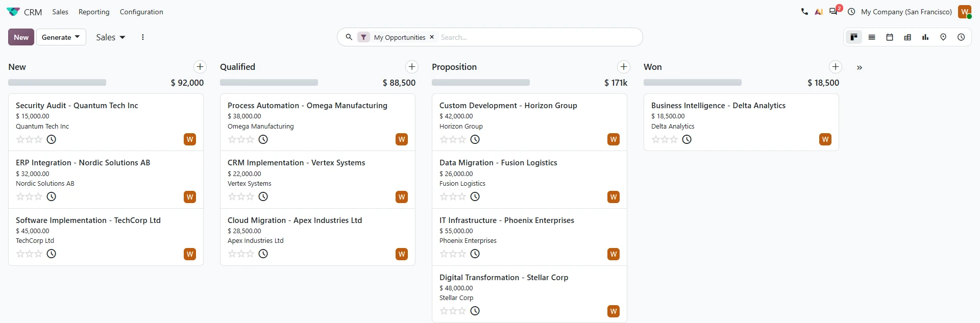Add a quick card in New column
This screenshot has width=980, height=323.
pos(200,67)
